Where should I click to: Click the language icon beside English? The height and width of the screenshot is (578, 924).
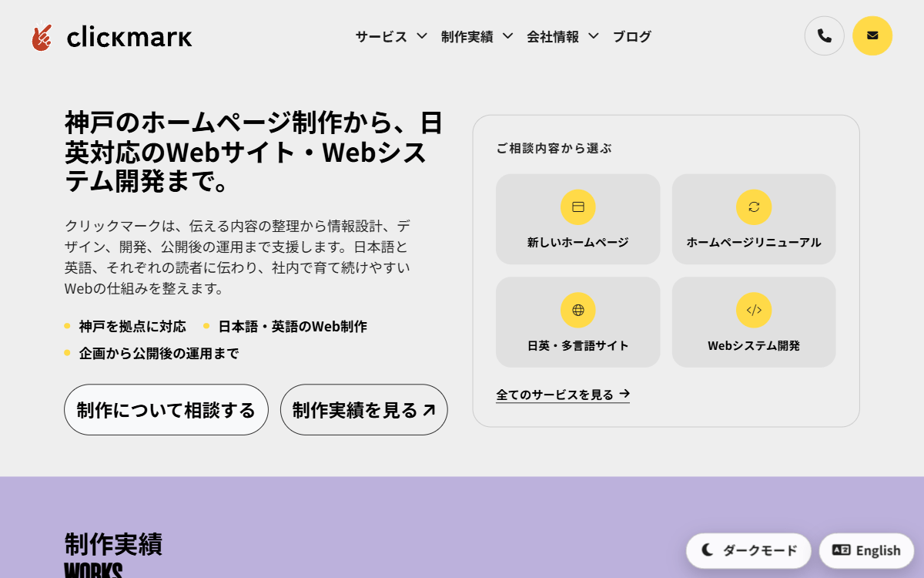tap(841, 550)
